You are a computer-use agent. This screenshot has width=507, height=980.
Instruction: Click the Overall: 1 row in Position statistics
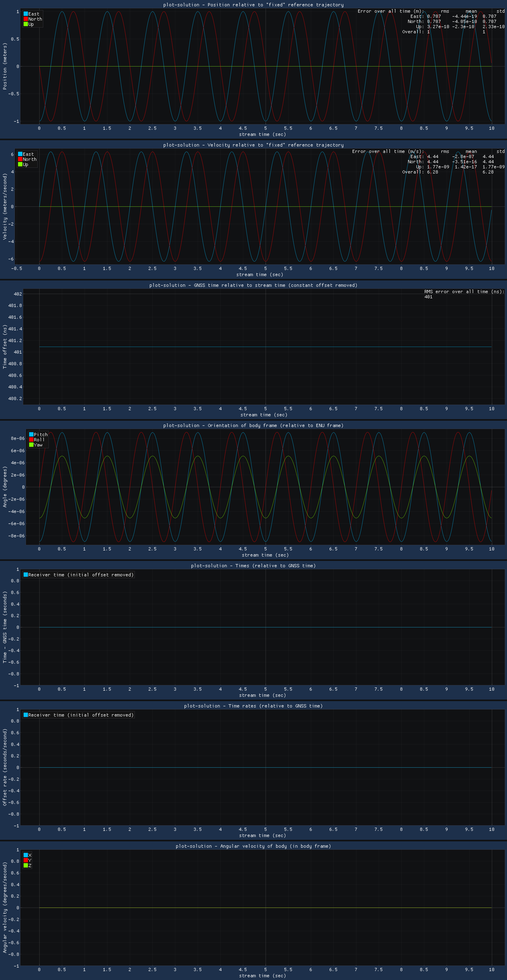[444, 32]
